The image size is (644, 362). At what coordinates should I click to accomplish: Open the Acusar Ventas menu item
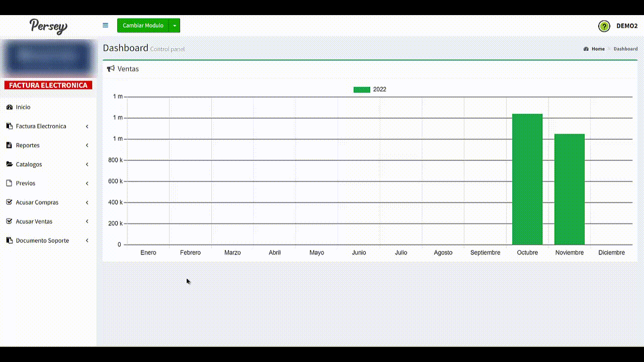point(34,222)
